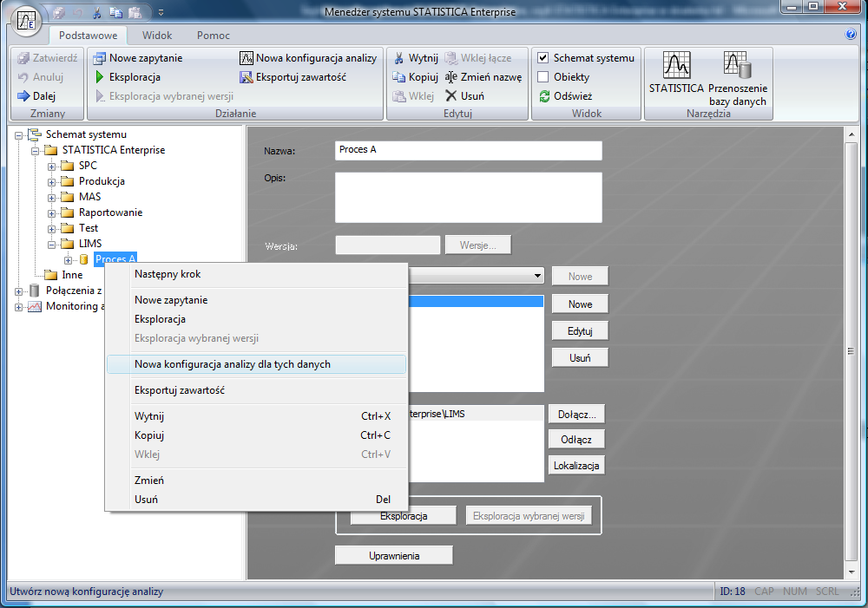
Task: Open the combo box dropdown arrow beside Nowe
Action: (x=537, y=276)
